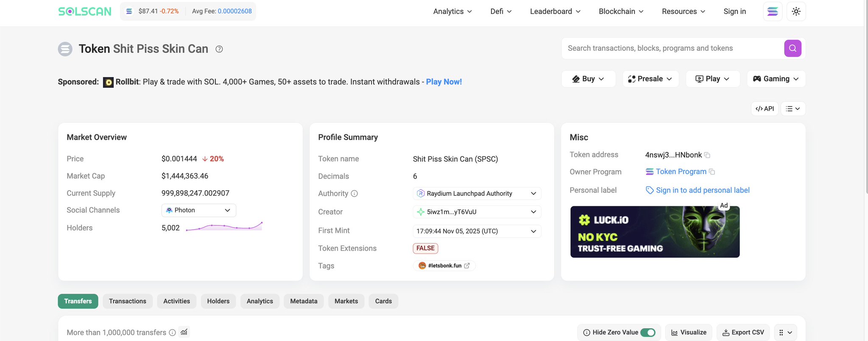The height and width of the screenshot is (341, 868).
Task: Click the Play Now! sponsored link
Action: tap(444, 82)
